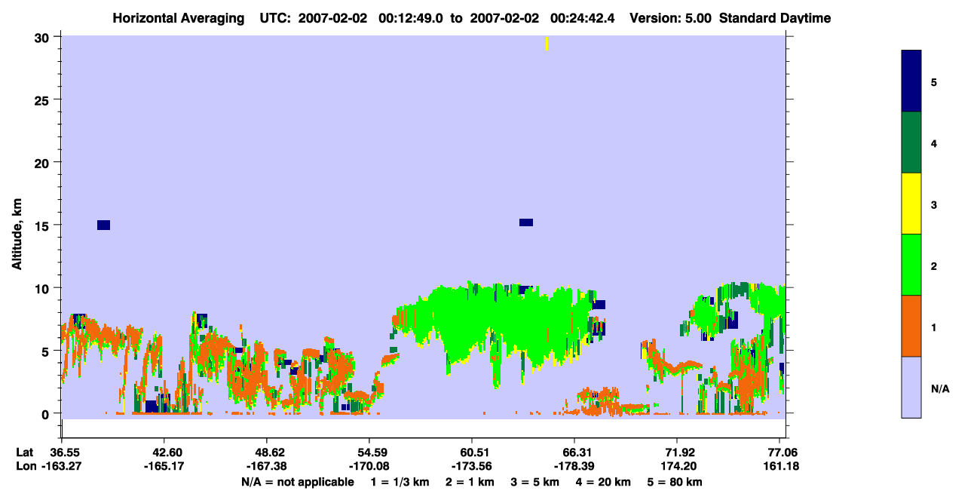Click the right blue marker near 15 km altitude
Viewport: 980px width, 503px height.
click(526, 222)
